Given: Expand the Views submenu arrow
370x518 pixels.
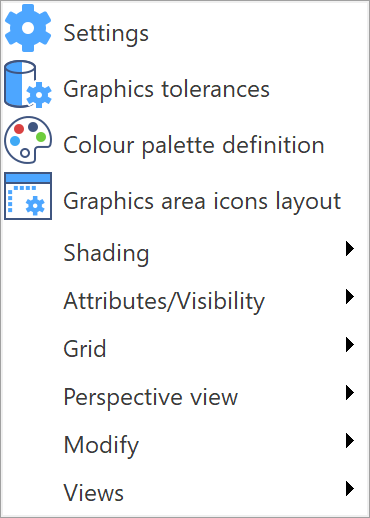Looking at the screenshot, I should click(x=350, y=489).
